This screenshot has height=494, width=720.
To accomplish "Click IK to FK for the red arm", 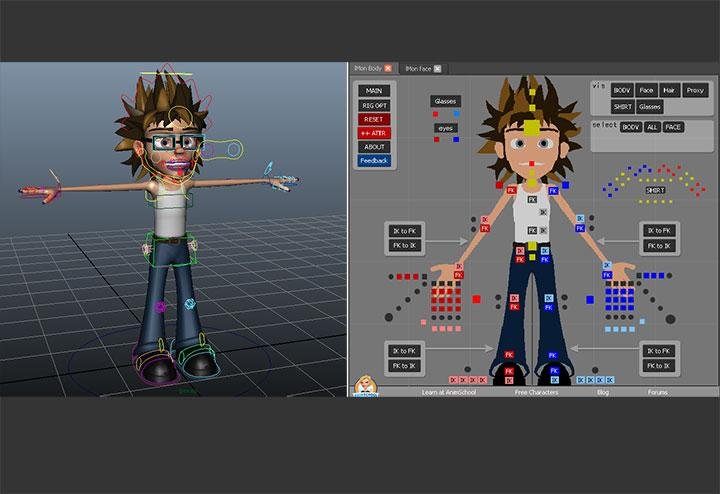I will 404,231.
